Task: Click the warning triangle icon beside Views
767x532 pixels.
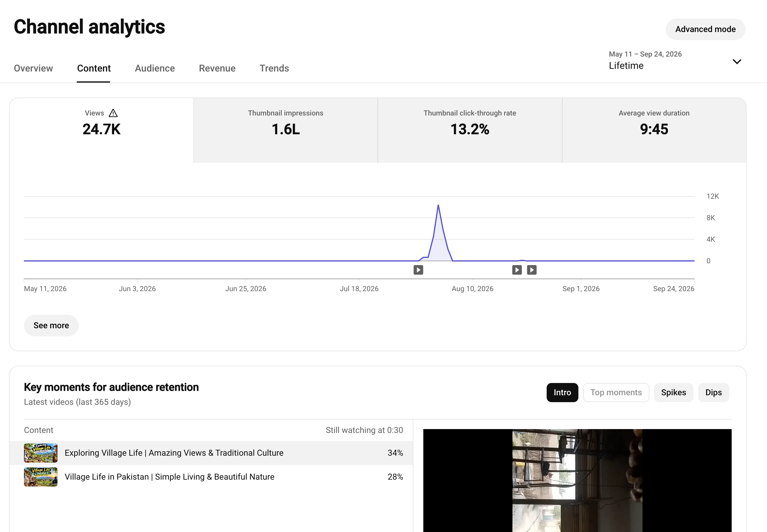Action: coord(113,113)
